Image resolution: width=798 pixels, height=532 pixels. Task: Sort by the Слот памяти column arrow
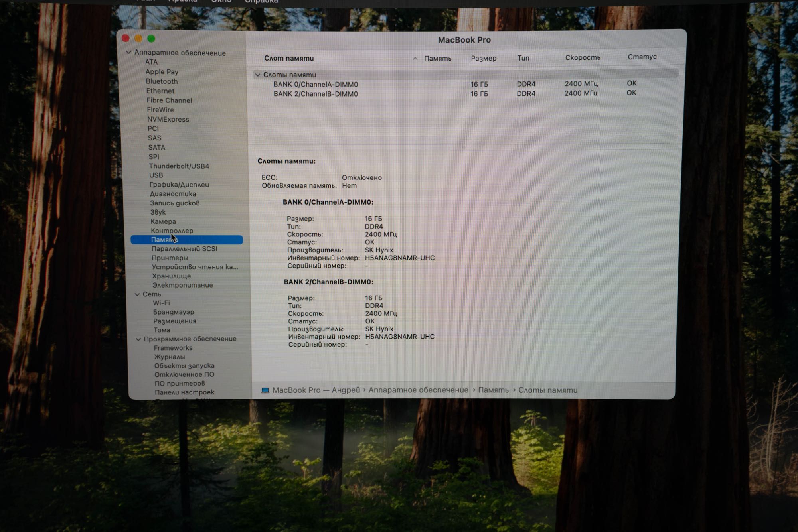tap(415, 59)
